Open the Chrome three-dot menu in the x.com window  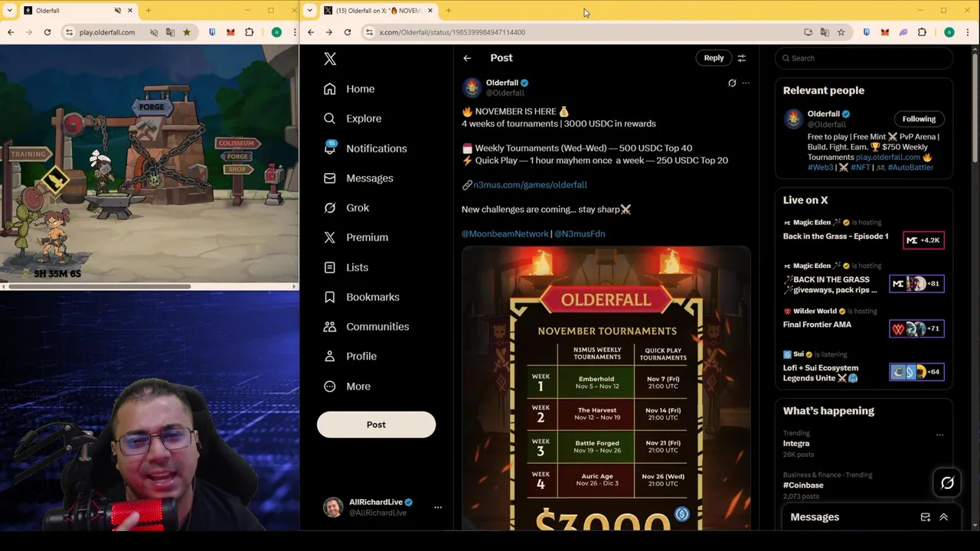point(969,32)
